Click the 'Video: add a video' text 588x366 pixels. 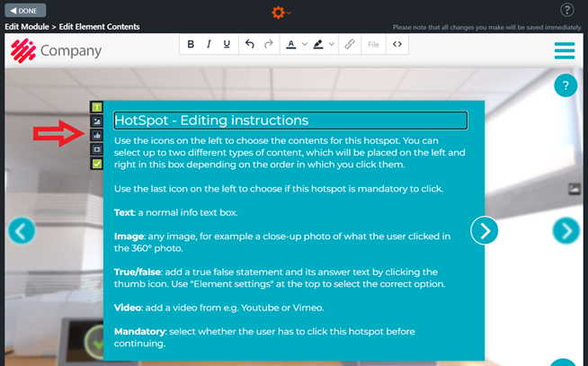pyautogui.click(x=219, y=308)
